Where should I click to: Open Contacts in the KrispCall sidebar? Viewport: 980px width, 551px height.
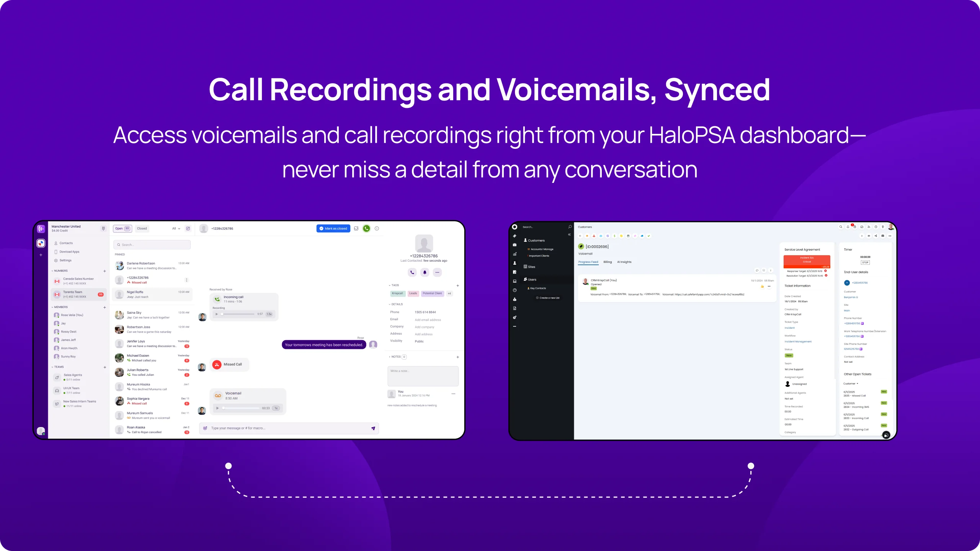[x=64, y=243]
